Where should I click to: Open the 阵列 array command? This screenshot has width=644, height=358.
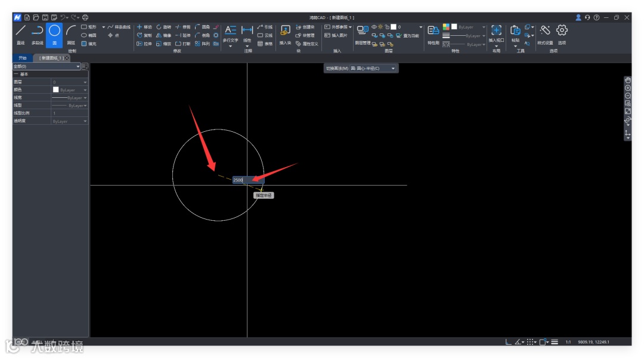pos(202,44)
